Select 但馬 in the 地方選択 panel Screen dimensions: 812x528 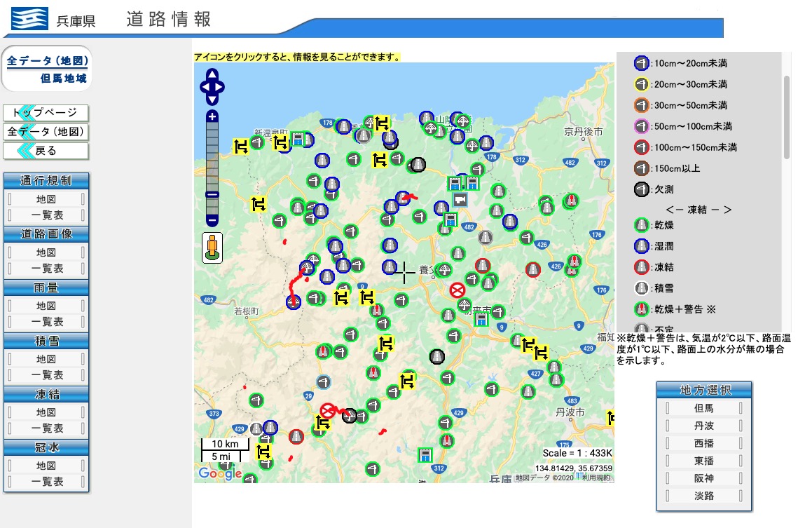click(703, 408)
